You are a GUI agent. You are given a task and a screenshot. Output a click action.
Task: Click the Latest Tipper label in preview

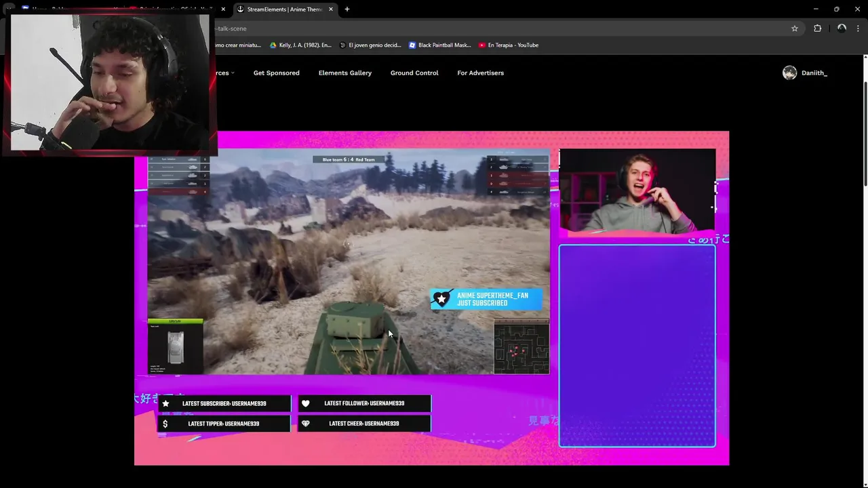pos(224,424)
